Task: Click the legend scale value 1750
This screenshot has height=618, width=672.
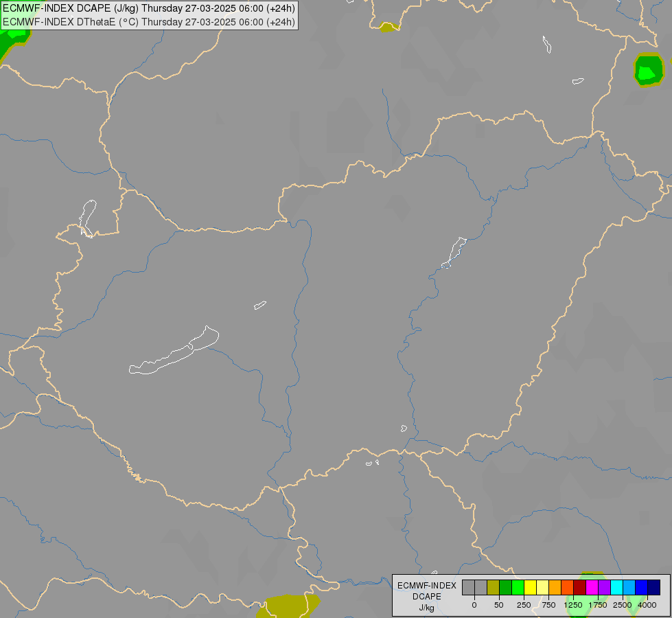Action: point(598,605)
